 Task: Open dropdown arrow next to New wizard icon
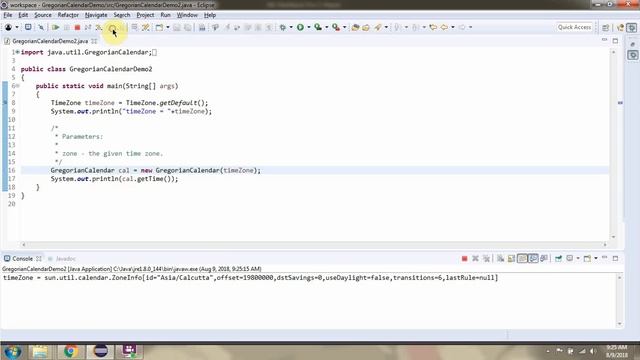168,27
